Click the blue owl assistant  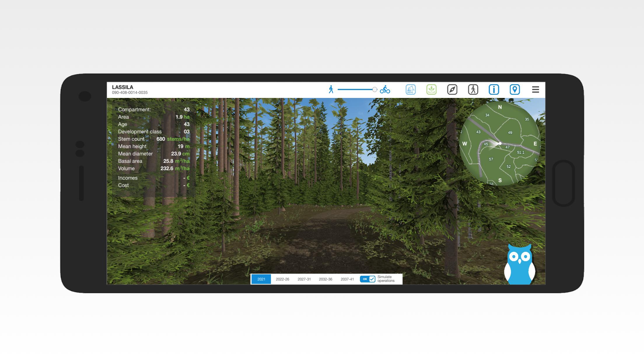(x=520, y=264)
